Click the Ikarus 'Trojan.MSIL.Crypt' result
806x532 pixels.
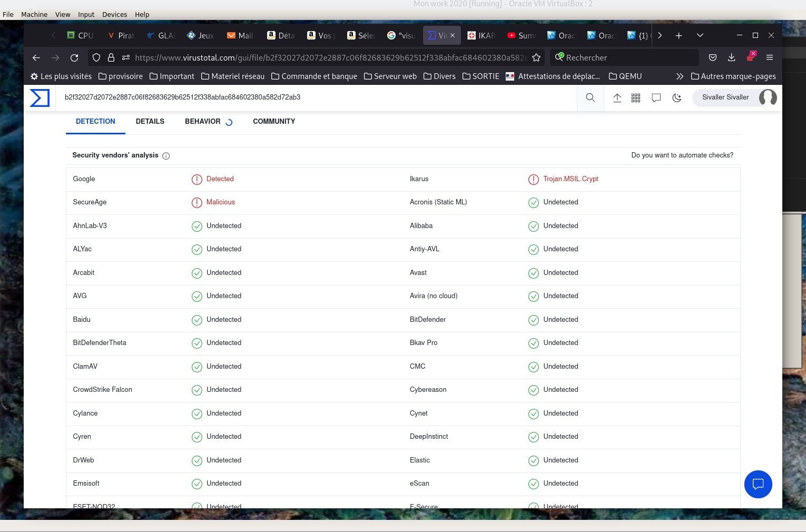tap(571, 179)
